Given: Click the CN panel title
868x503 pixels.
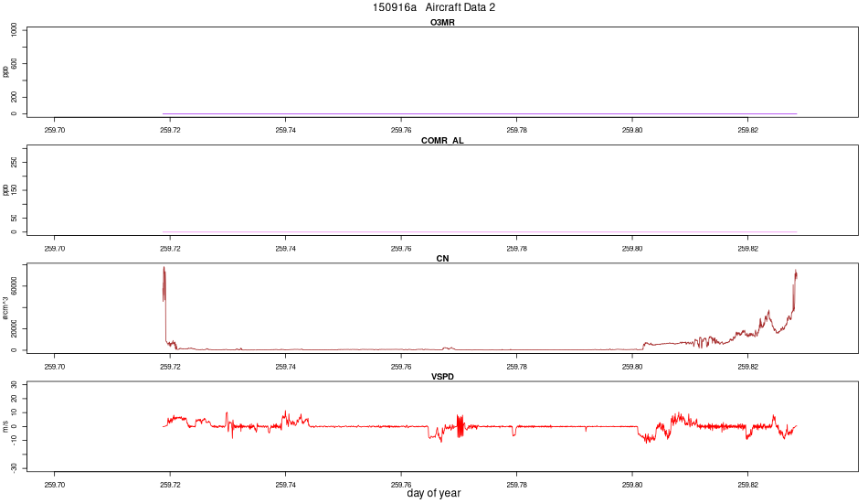Looking at the screenshot, I should pyautogui.click(x=442, y=259).
